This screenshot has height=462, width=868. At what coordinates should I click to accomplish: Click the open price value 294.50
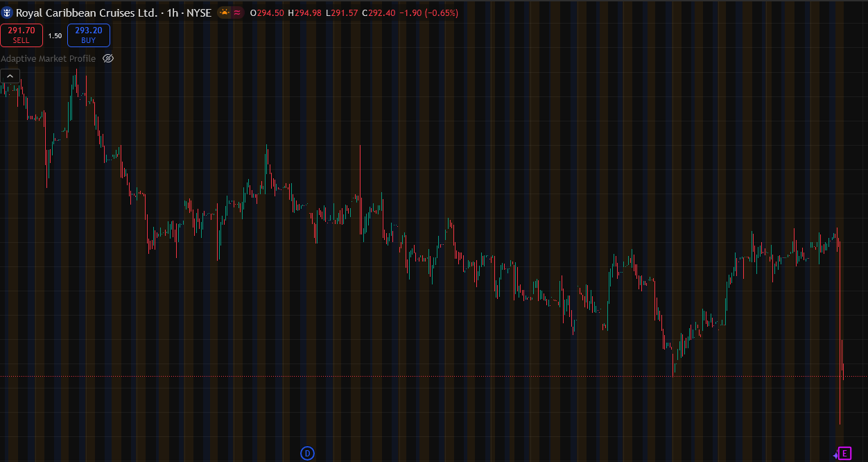pos(270,12)
